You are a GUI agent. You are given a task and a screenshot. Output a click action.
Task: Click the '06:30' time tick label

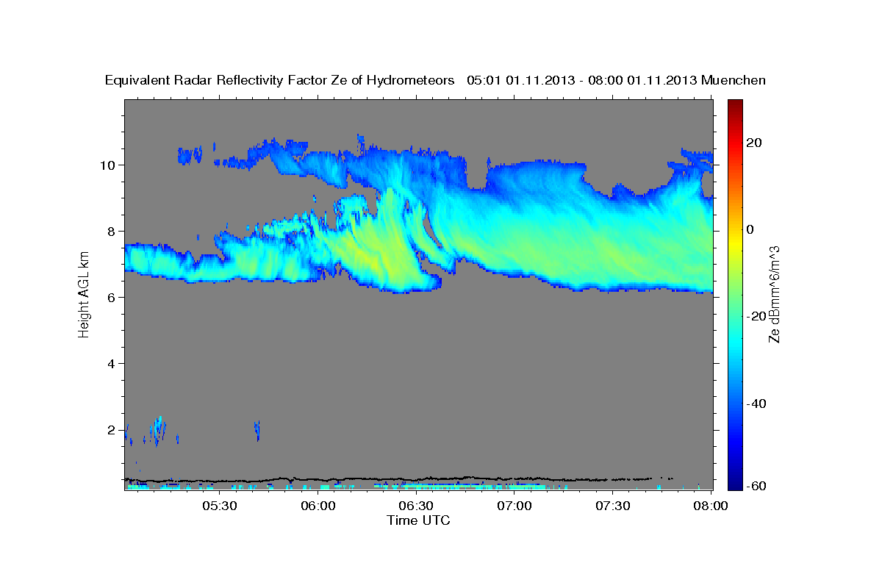(x=416, y=506)
